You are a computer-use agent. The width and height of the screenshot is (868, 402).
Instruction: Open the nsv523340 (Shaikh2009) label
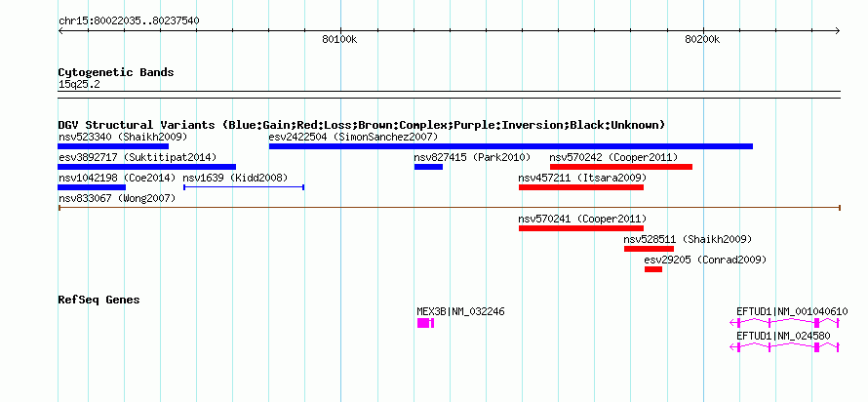(123, 137)
